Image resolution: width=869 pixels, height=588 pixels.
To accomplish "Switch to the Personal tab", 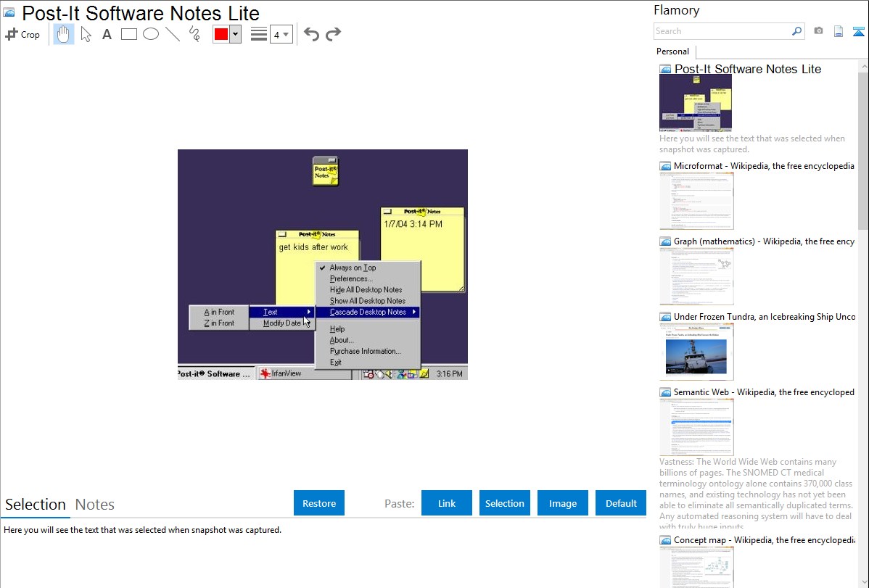I will pos(673,51).
